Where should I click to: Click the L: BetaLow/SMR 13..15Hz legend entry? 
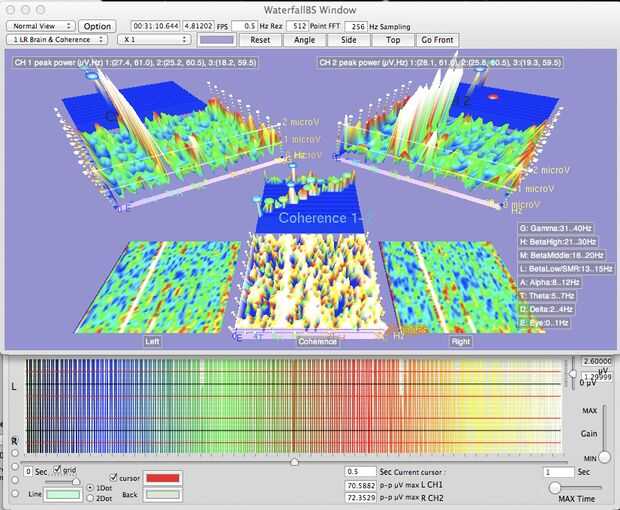(566, 269)
